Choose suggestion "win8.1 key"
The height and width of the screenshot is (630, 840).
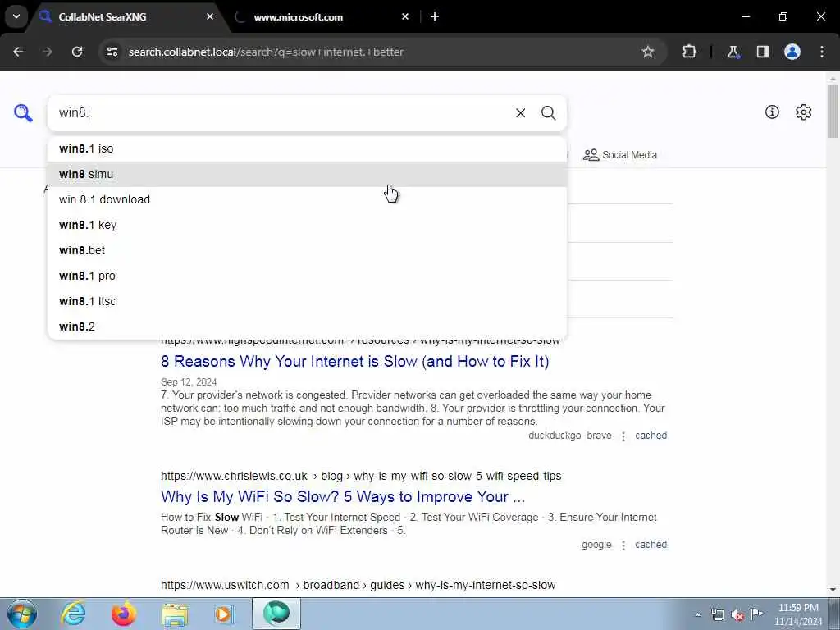[x=307, y=225]
